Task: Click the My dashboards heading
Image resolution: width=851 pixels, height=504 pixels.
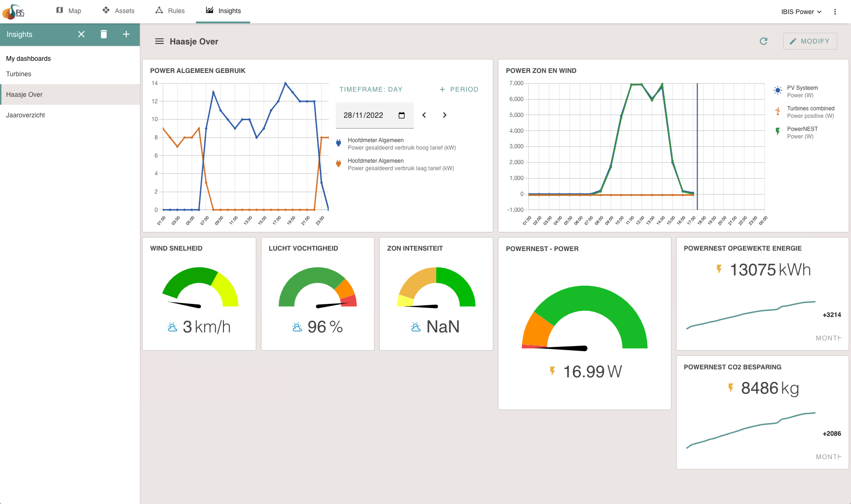Action: pos(29,58)
